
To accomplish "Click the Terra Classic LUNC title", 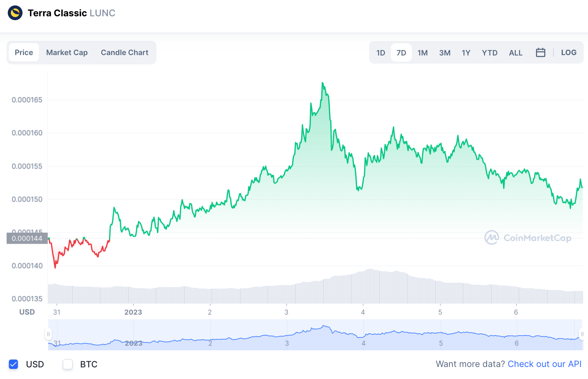I will tap(71, 13).
